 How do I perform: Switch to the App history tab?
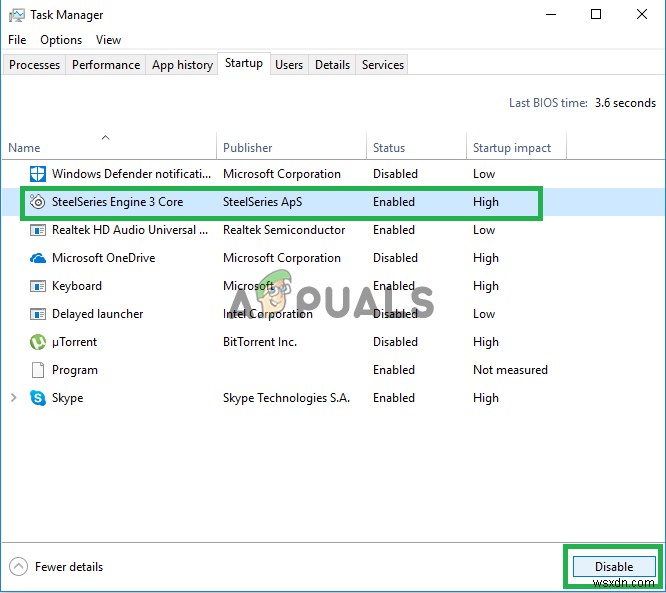pyautogui.click(x=182, y=65)
